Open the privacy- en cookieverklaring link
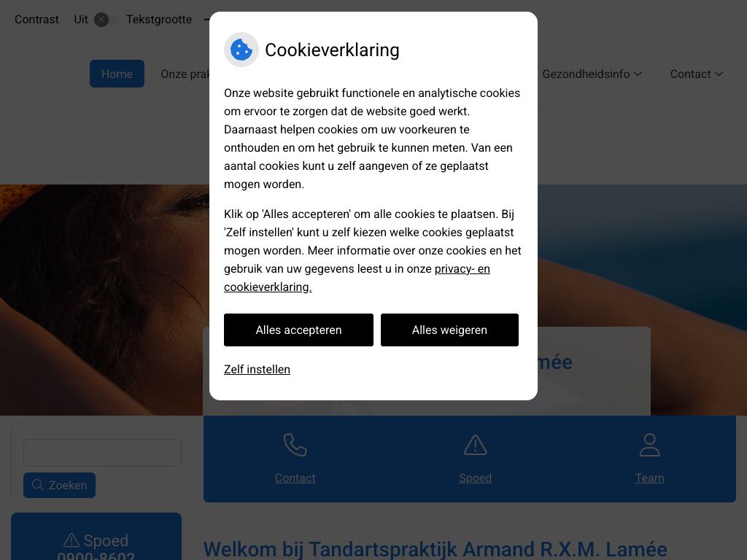The height and width of the screenshot is (560, 747). point(357,278)
